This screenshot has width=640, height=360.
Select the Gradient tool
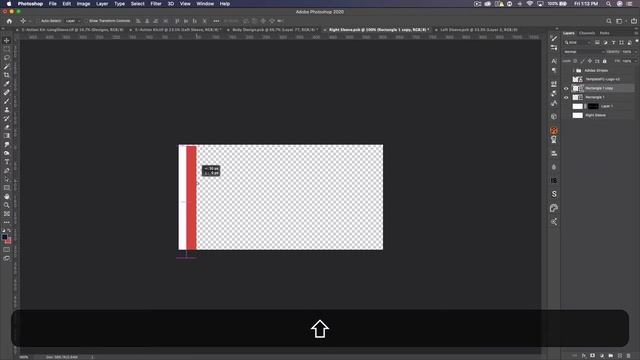[7, 136]
